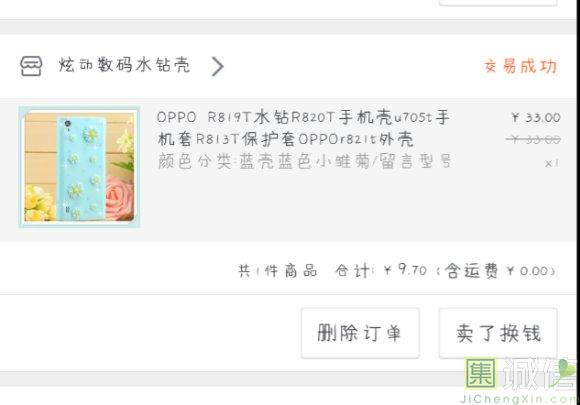Tap the storefront icon beside the shop name

pyautogui.click(x=31, y=66)
